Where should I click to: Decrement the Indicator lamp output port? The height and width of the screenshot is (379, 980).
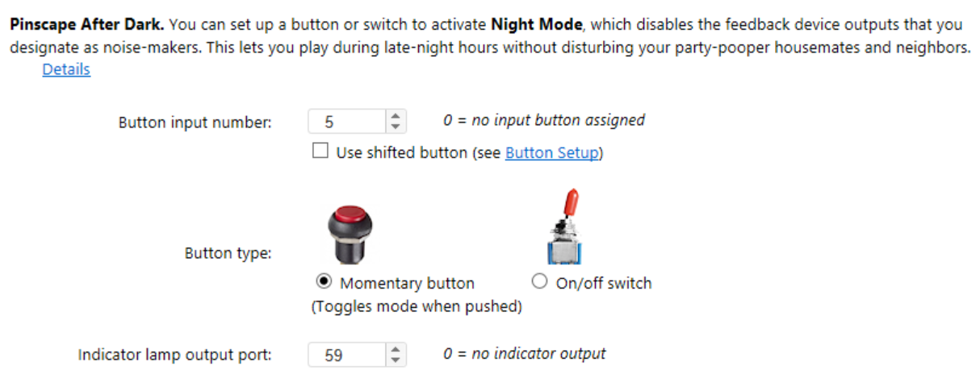(395, 360)
